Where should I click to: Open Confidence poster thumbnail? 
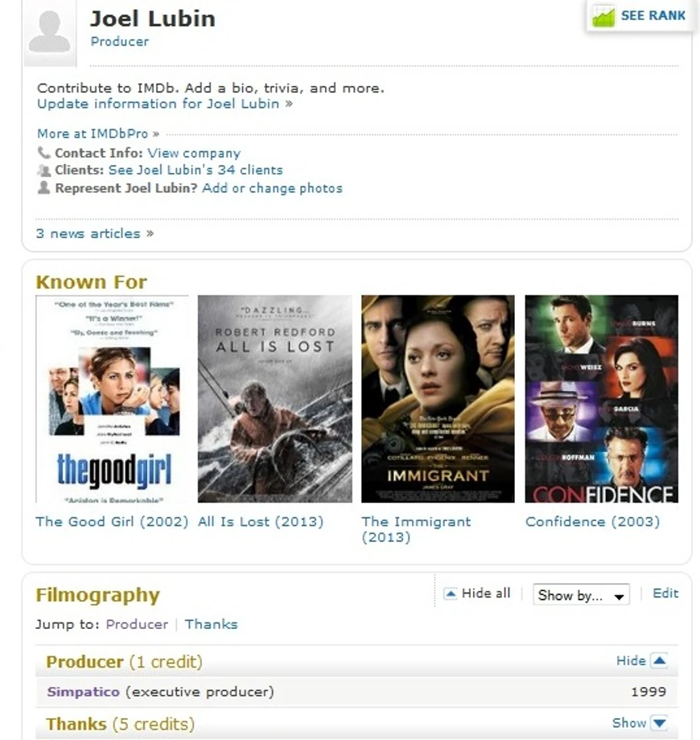(601, 399)
